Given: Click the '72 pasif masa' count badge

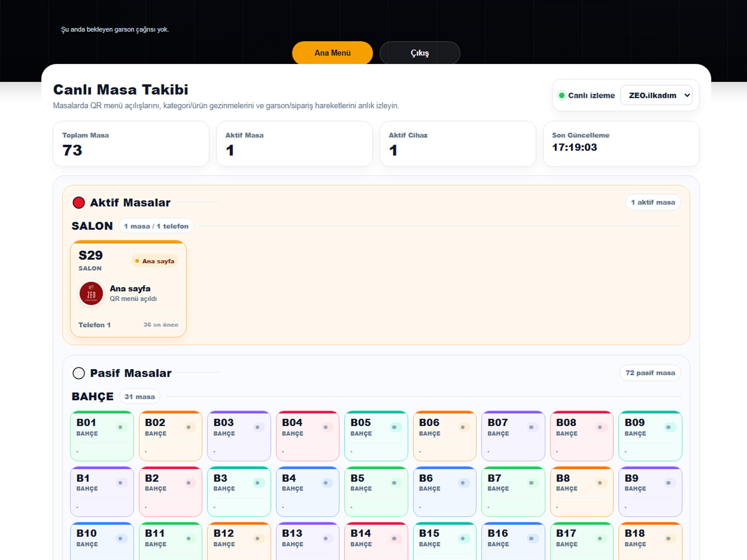Looking at the screenshot, I should [650, 372].
